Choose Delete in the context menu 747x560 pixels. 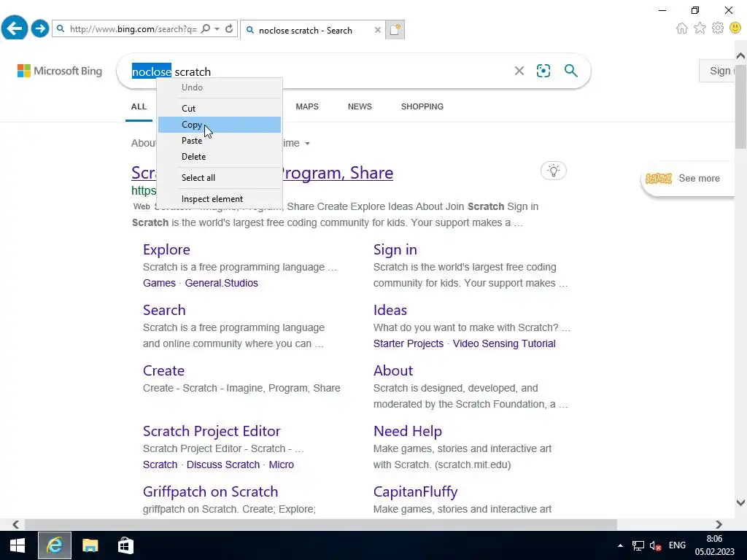click(x=220, y=157)
